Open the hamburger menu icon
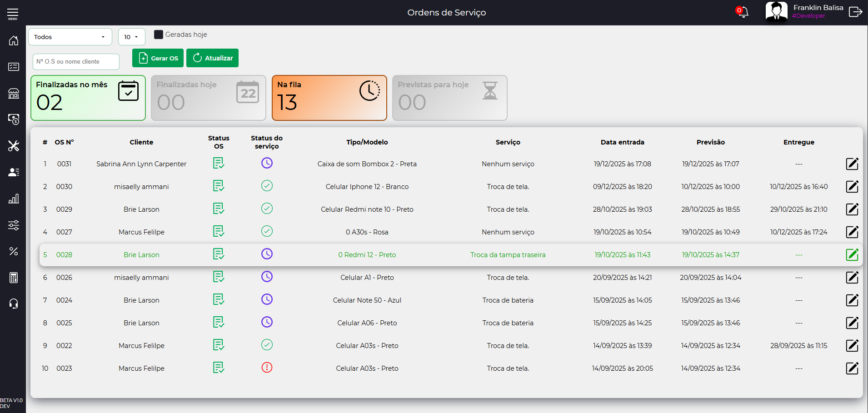Viewport: 868px width, 413px height. click(13, 14)
